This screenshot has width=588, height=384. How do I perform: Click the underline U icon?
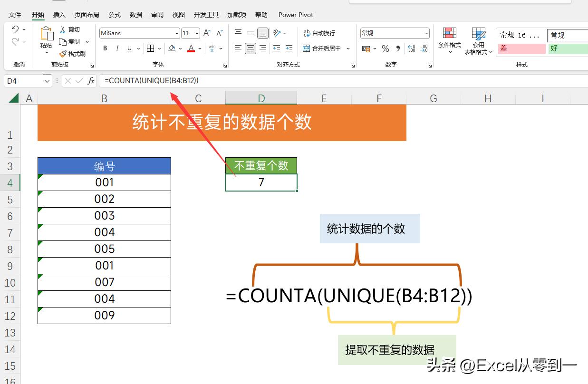128,48
